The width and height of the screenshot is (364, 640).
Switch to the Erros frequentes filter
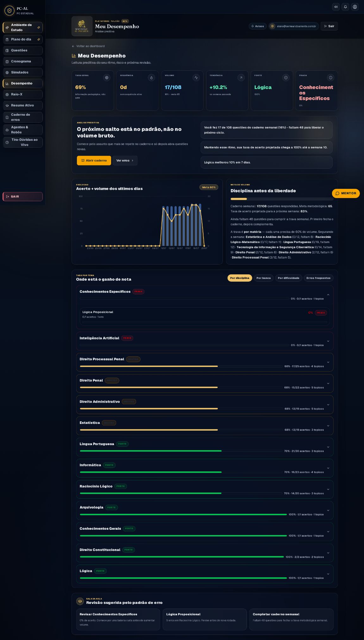[x=318, y=278]
